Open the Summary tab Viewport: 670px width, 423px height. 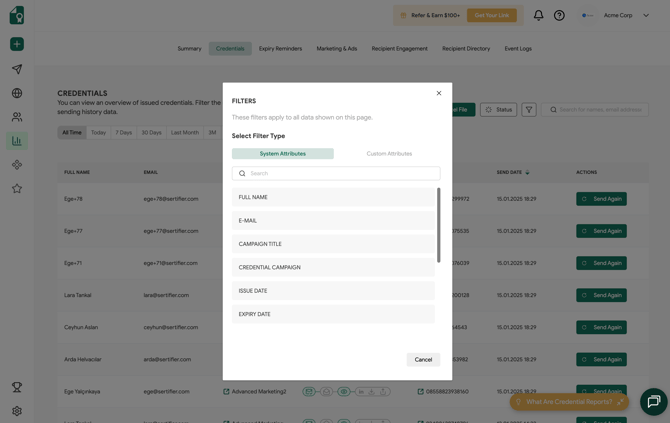point(189,49)
